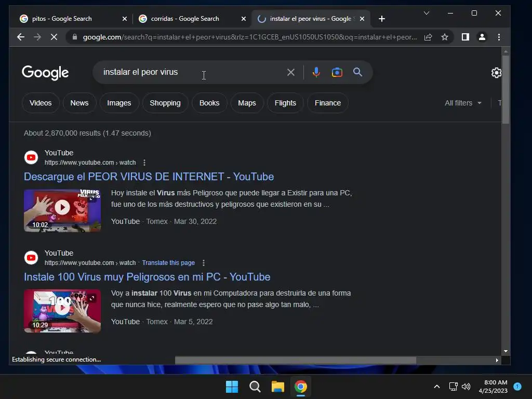
Task: Open options for the first YouTube result
Action: point(144,163)
